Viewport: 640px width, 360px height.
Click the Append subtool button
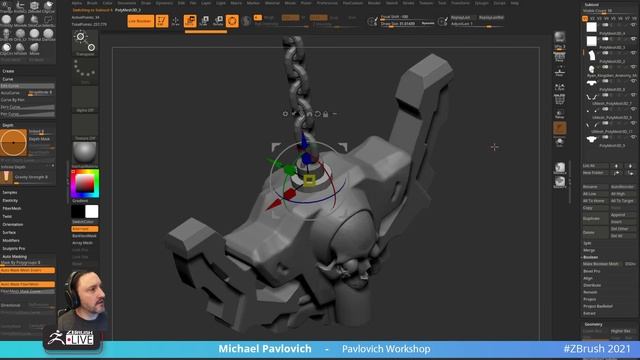622,215
